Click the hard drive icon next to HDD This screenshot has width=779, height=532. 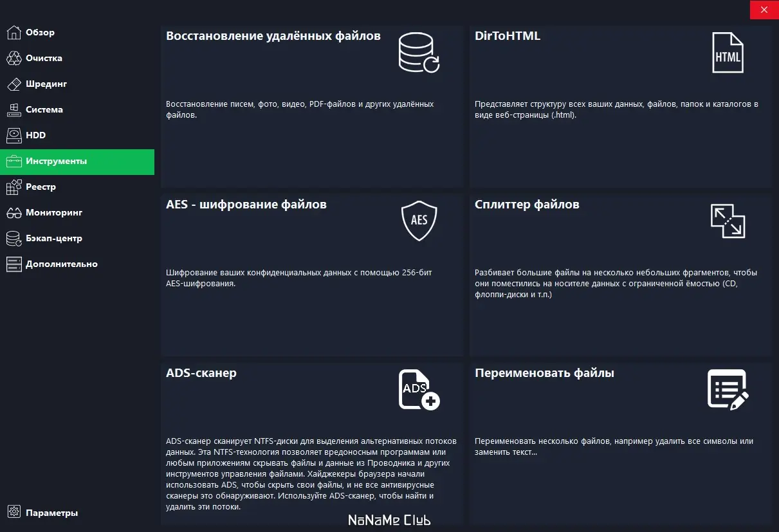14,135
